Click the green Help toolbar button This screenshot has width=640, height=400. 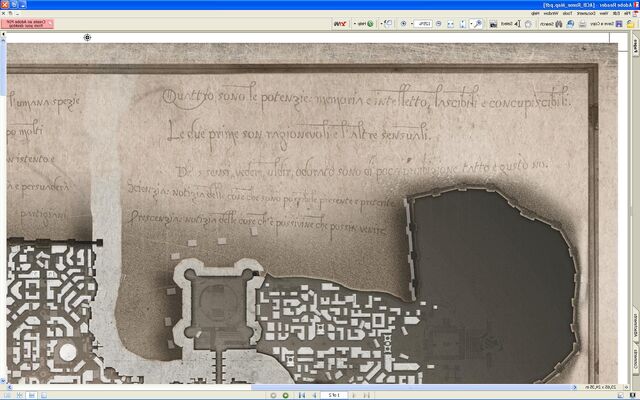pyautogui.click(x=366, y=24)
